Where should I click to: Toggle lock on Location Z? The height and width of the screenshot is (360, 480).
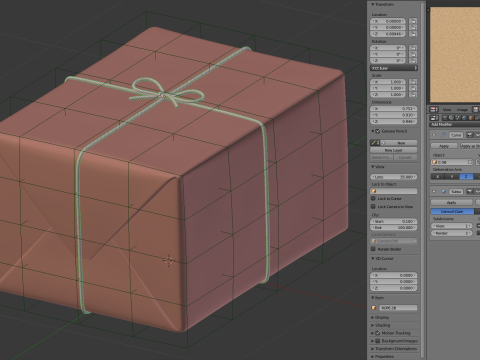[x=413, y=34]
